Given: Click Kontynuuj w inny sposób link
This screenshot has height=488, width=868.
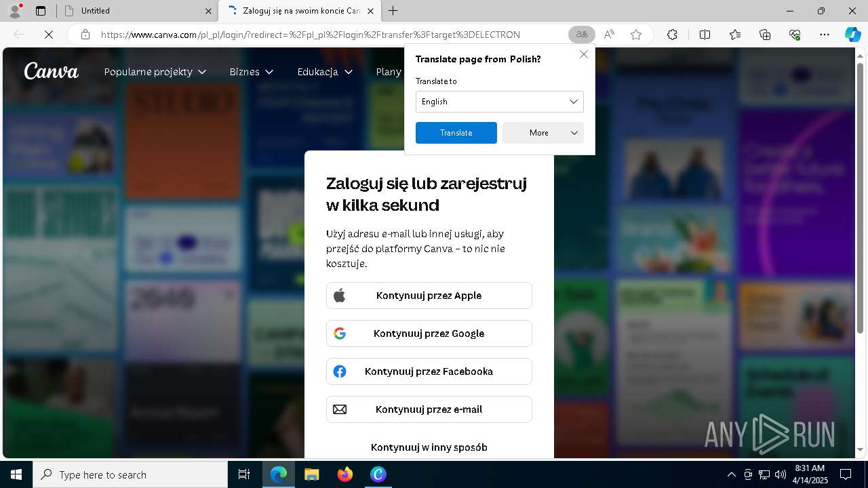Looking at the screenshot, I should point(429,447).
